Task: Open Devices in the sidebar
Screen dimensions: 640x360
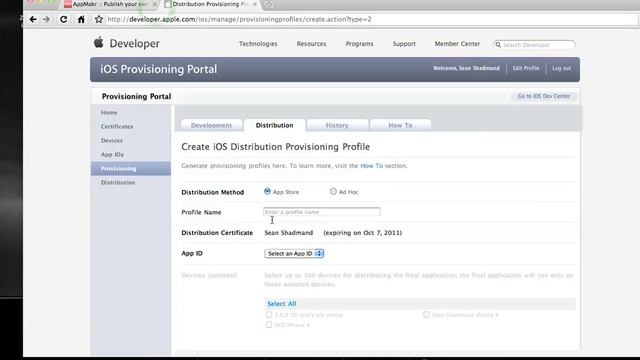Action: click(x=112, y=140)
